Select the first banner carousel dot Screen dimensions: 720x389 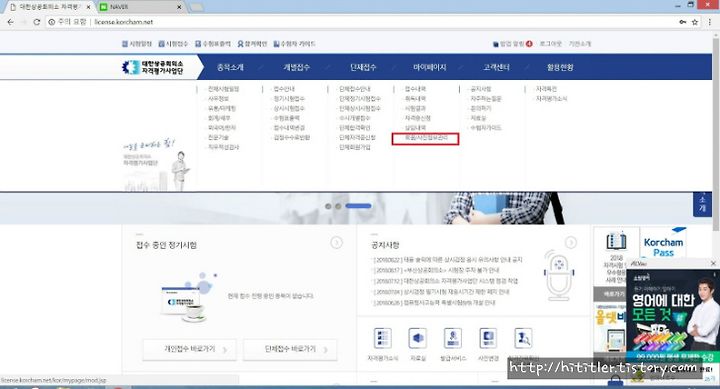pyautogui.click(x=328, y=206)
